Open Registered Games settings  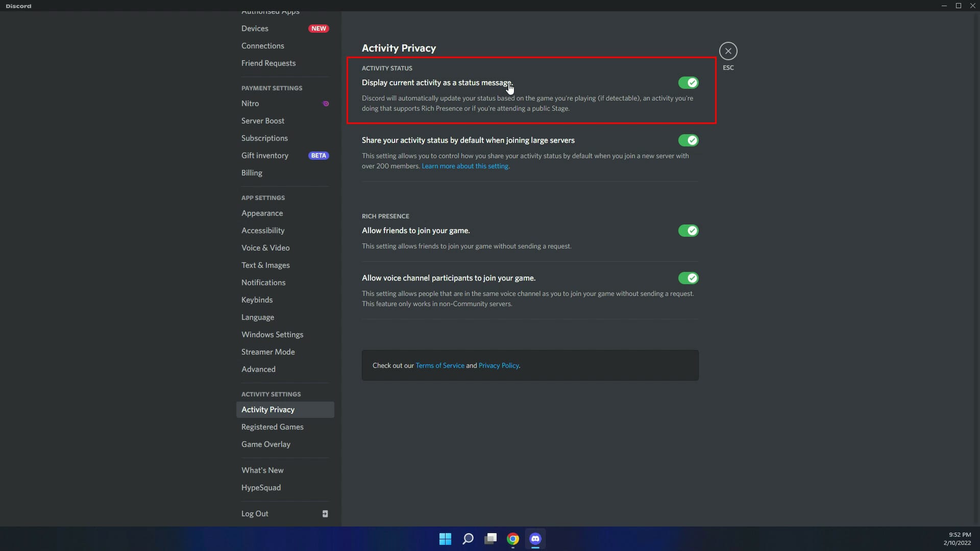click(x=273, y=427)
